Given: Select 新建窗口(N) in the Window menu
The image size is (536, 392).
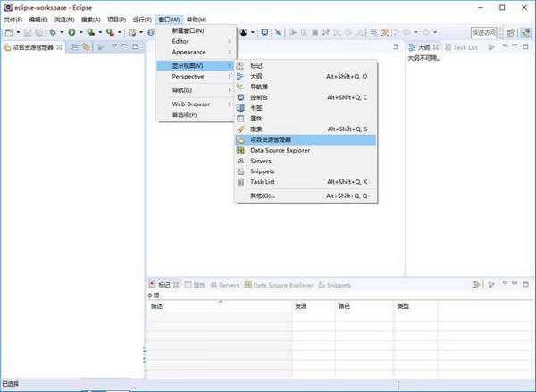Looking at the screenshot, I should 195,30.
